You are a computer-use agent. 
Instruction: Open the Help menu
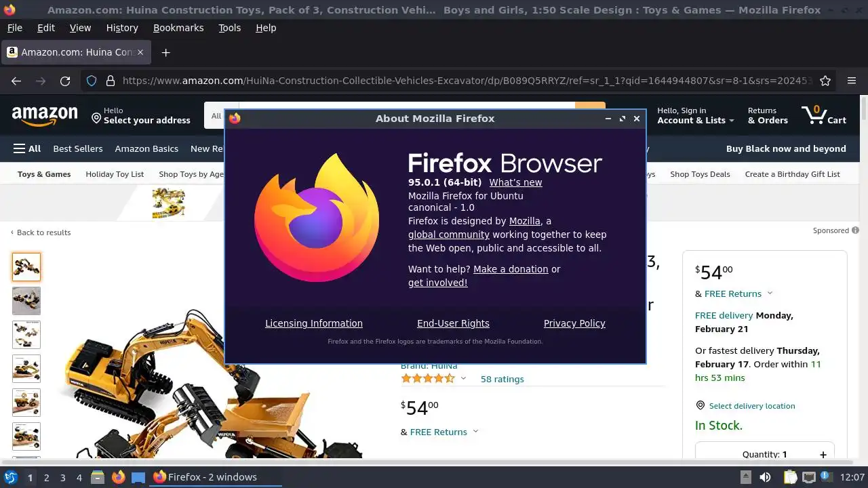pos(266,28)
